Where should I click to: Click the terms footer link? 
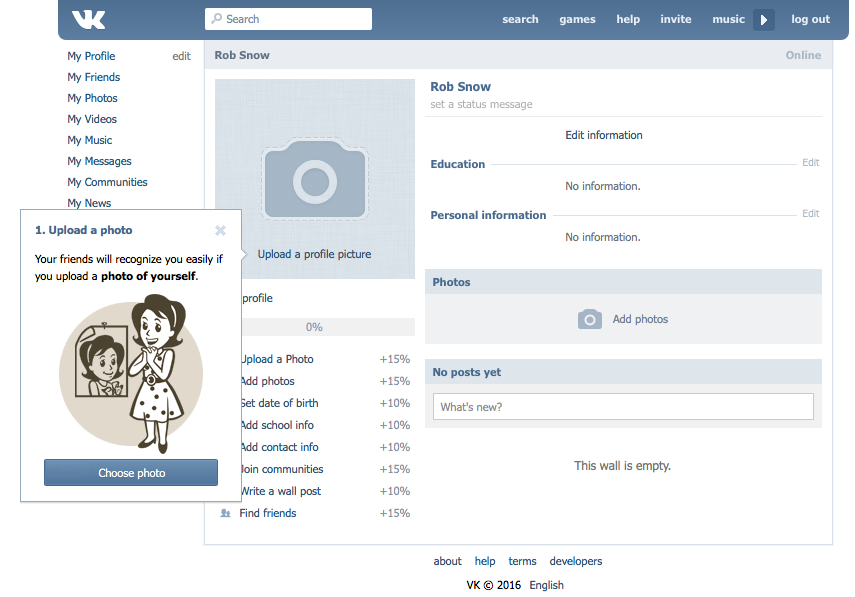point(522,561)
